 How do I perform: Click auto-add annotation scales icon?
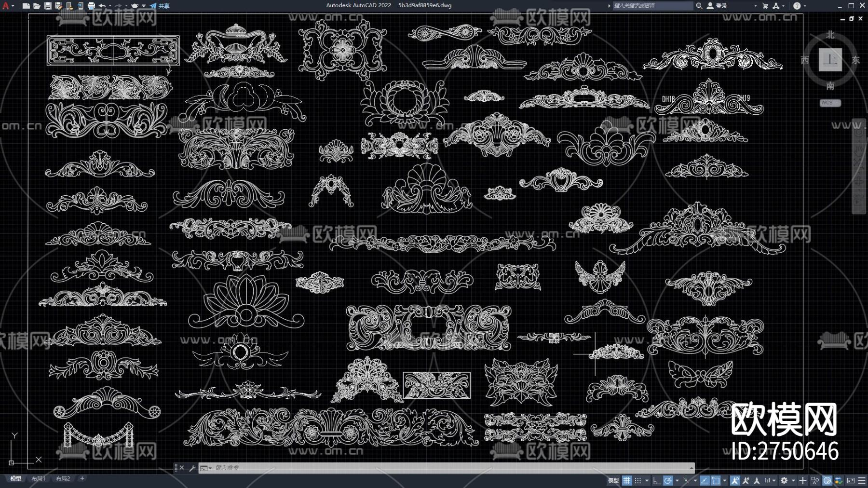point(746,481)
